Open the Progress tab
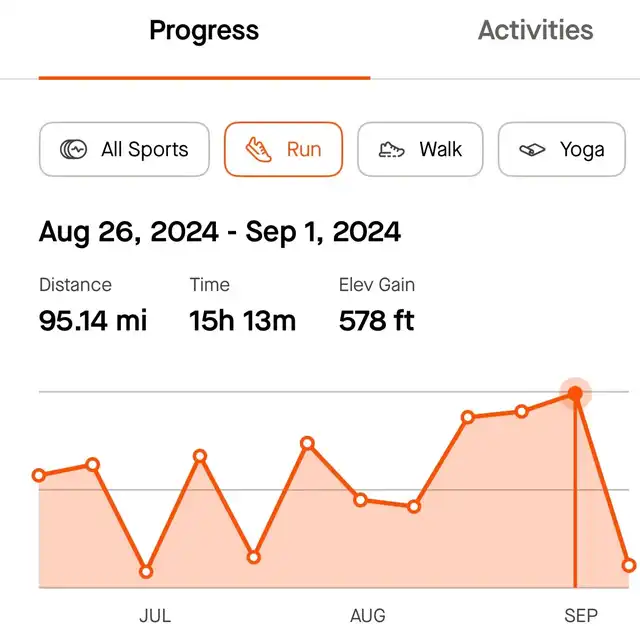Image resolution: width=640 pixels, height=640 pixels. coord(204,31)
